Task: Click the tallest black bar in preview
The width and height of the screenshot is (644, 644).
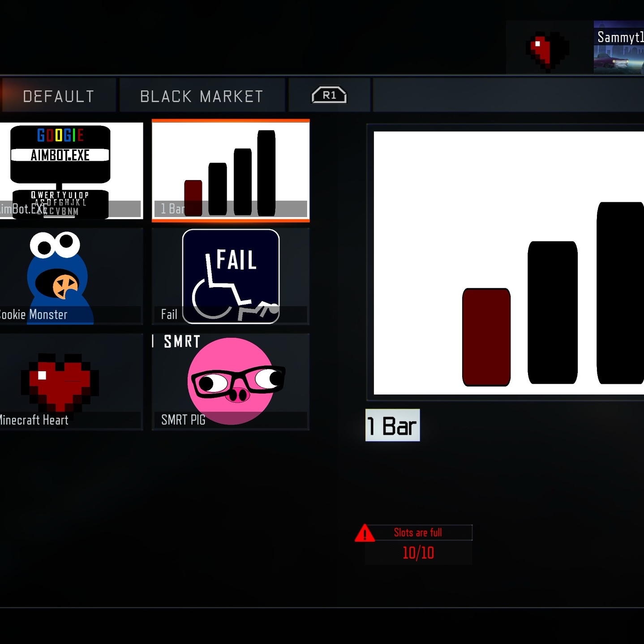Action: [x=620, y=293]
